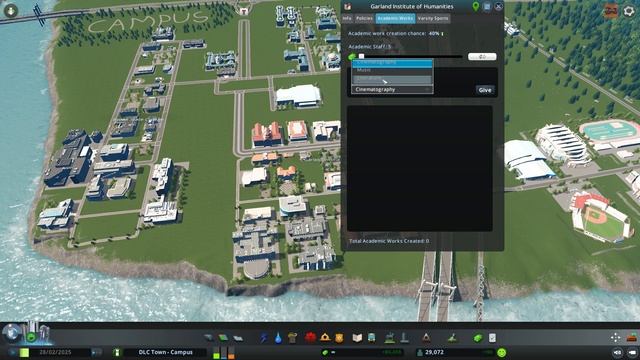Click the Academic Staff slider track
Viewport: 640px width, 360px height.
411,57
